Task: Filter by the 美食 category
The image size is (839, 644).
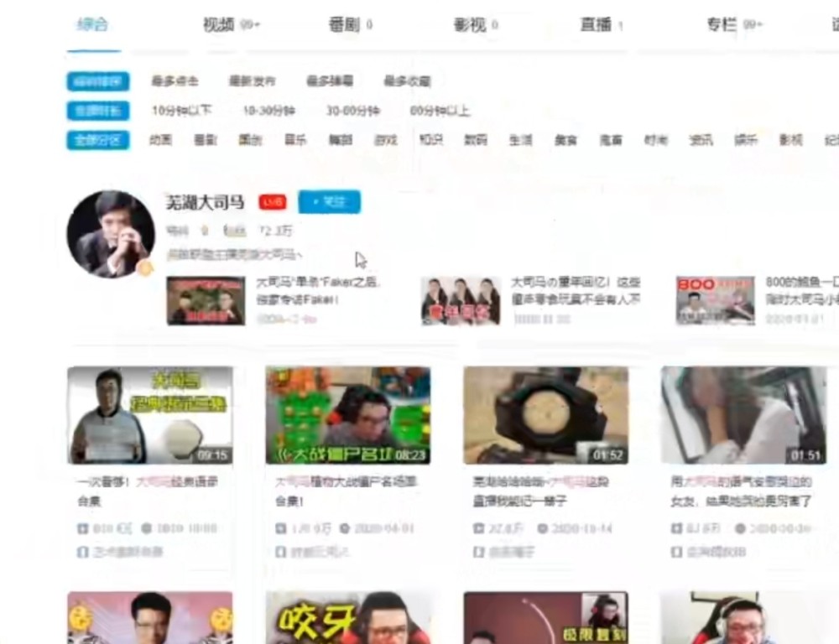Action: pos(565,140)
